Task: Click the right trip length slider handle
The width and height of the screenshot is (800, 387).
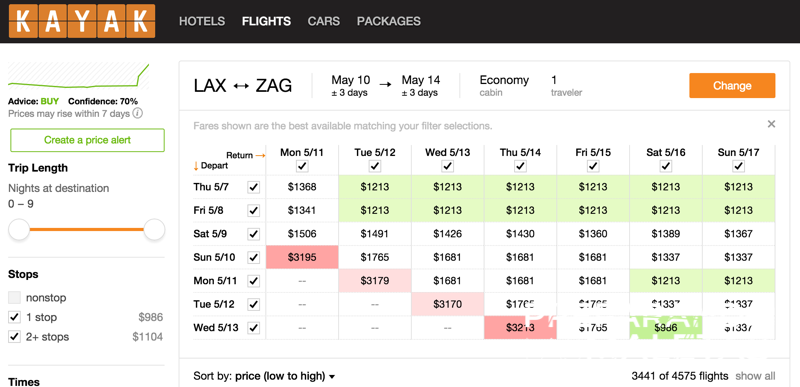Action: [154, 229]
